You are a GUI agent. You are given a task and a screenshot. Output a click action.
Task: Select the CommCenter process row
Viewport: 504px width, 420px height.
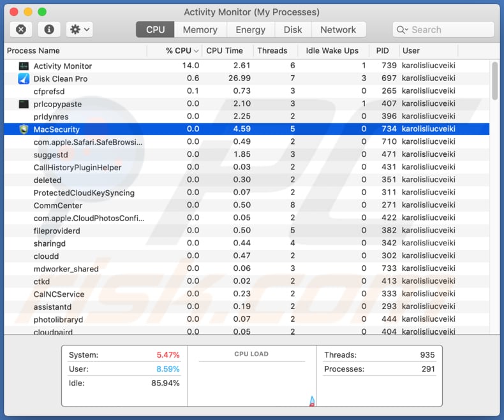coord(247,205)
